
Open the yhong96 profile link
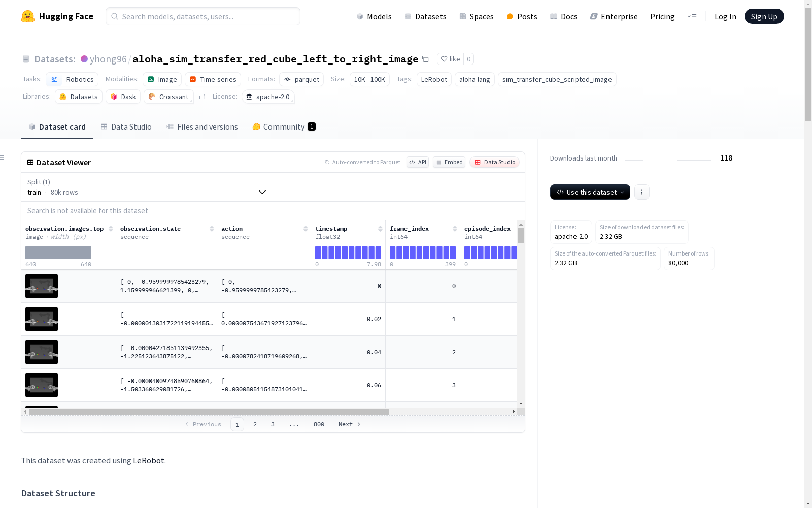click(108, 59)
